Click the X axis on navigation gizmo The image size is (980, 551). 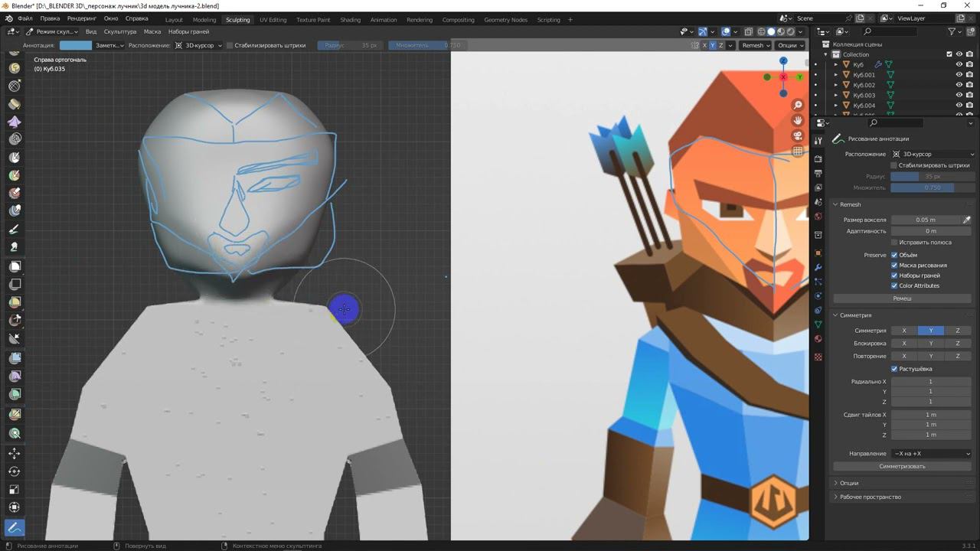783,77
